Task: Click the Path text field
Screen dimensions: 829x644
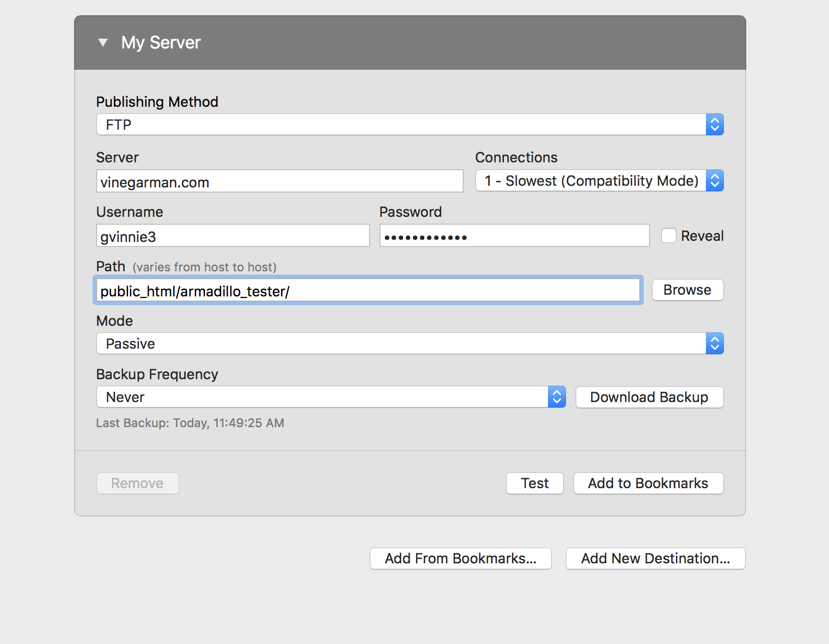Action: pyautogui.click(x=368, y=290)
